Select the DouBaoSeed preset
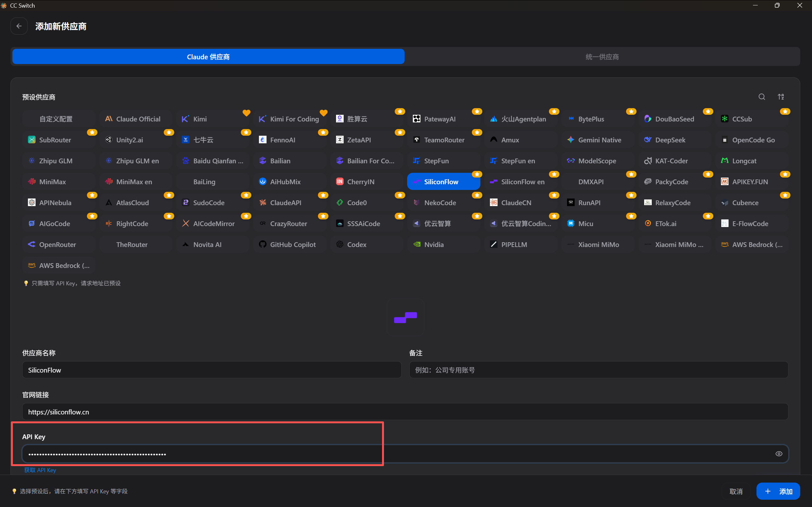Viewport: 812px width, 507px height. (x=675, y=119)
